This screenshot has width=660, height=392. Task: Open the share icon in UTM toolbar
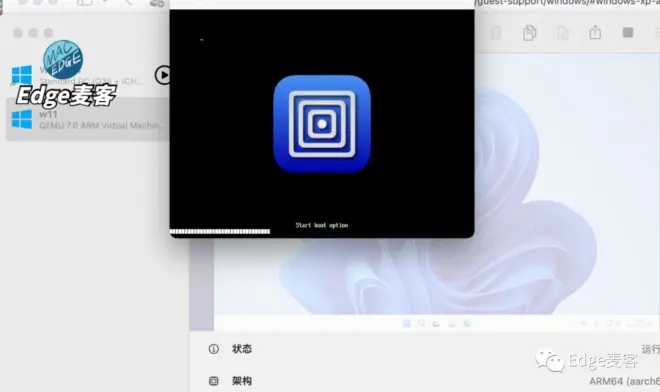(x=595, y=32)
